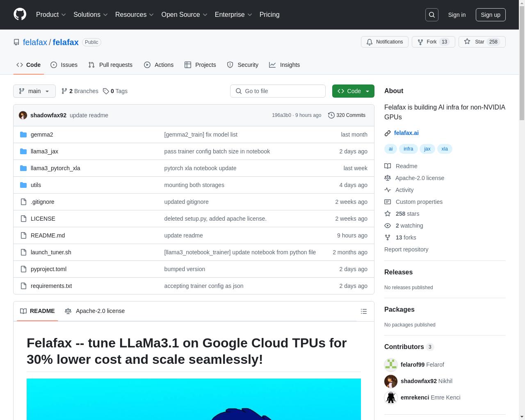Click the star icon beside 258 stars
525x420 pixels.
(x=388, y=214)
